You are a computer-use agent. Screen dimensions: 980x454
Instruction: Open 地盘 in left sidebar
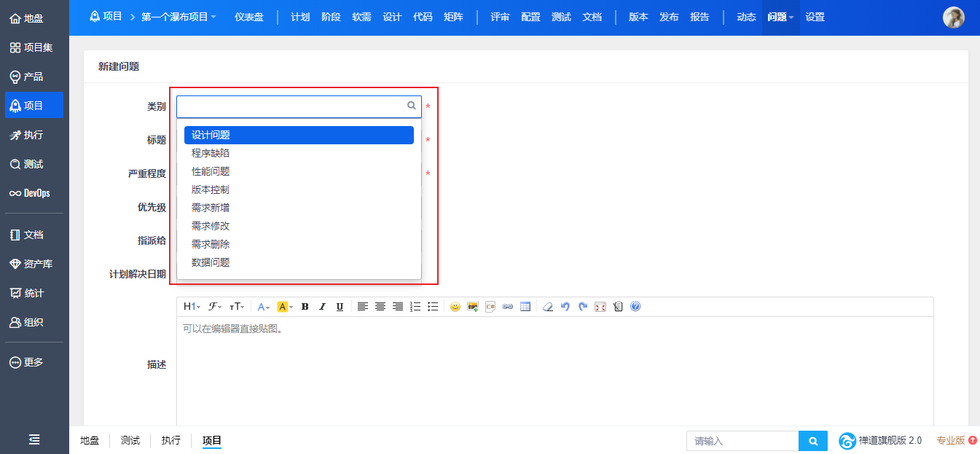[x=34, y=18]
